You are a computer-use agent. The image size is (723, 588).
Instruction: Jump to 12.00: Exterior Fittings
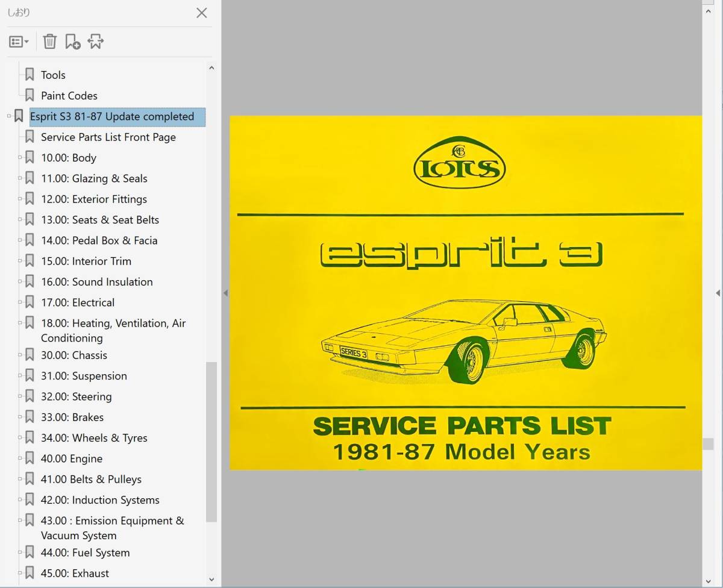[x=94, y=199]
